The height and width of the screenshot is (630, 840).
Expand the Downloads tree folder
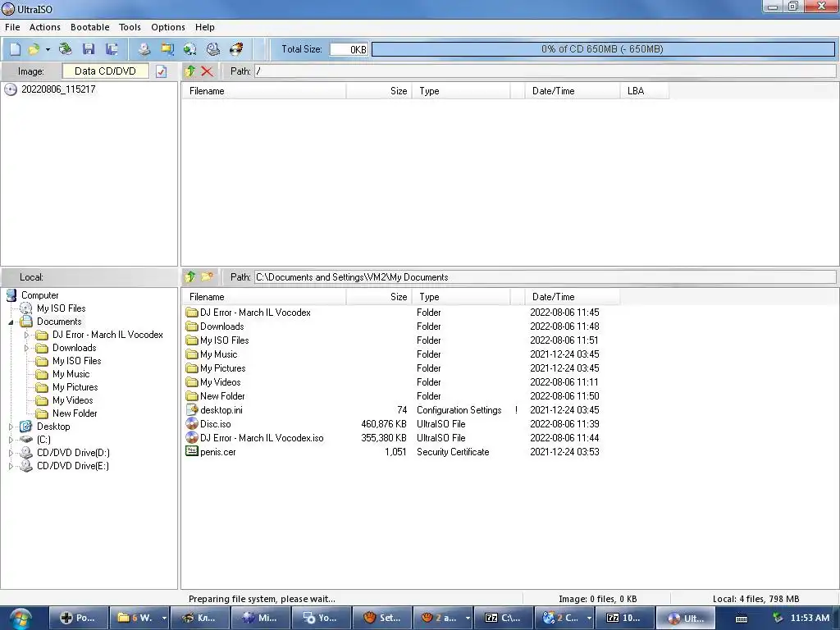[x=26, y=348]
